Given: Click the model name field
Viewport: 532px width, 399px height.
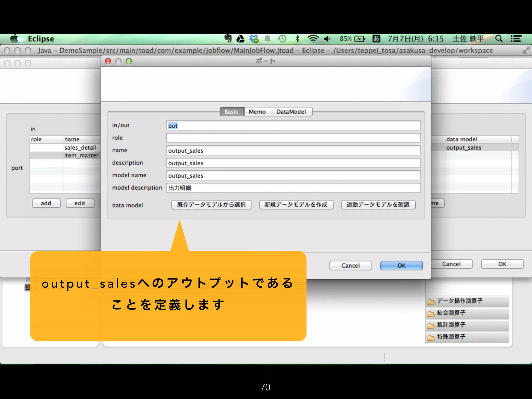Looking at the screenshot, I should [293, 175].
